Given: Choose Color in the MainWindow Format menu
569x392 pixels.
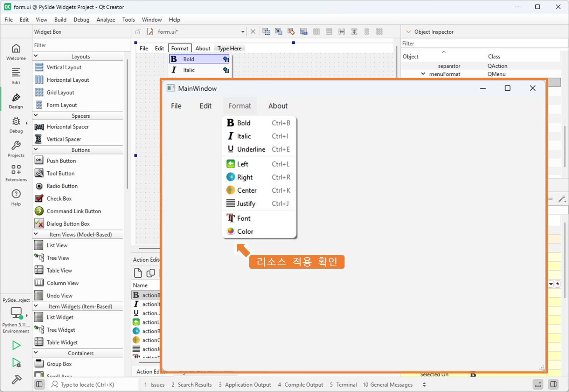Looking at the screenshot, I should point(259,231).
